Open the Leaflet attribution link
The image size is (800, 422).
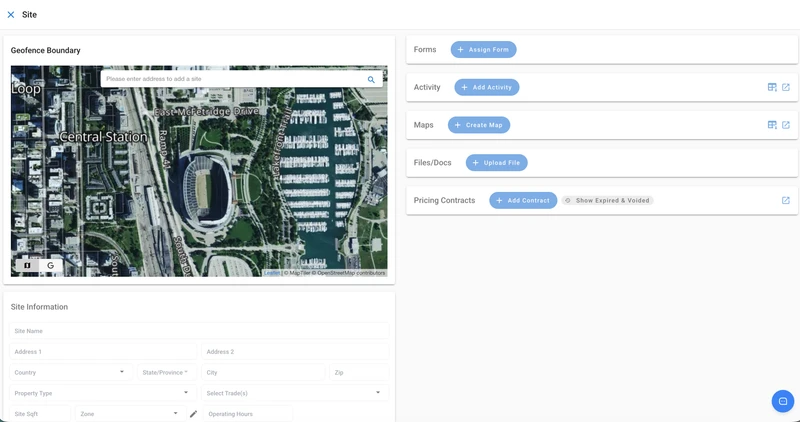point(272,273)
